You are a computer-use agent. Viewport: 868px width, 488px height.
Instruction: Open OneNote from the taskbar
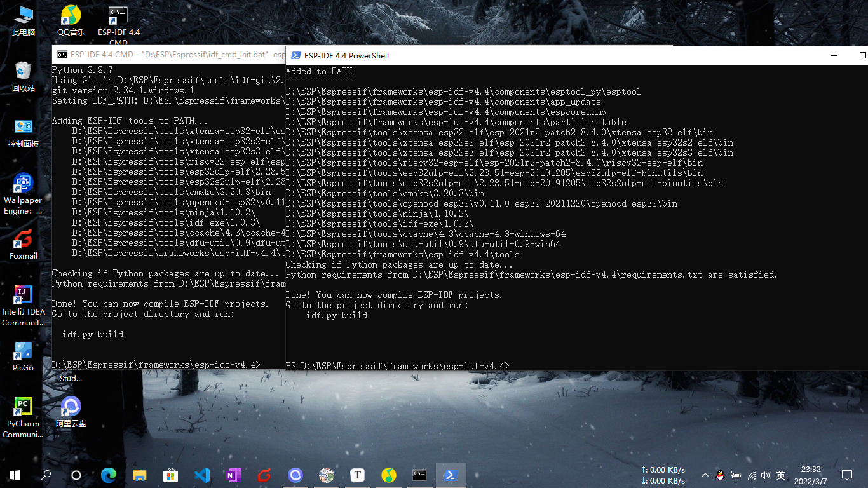[x=233, y=475]
